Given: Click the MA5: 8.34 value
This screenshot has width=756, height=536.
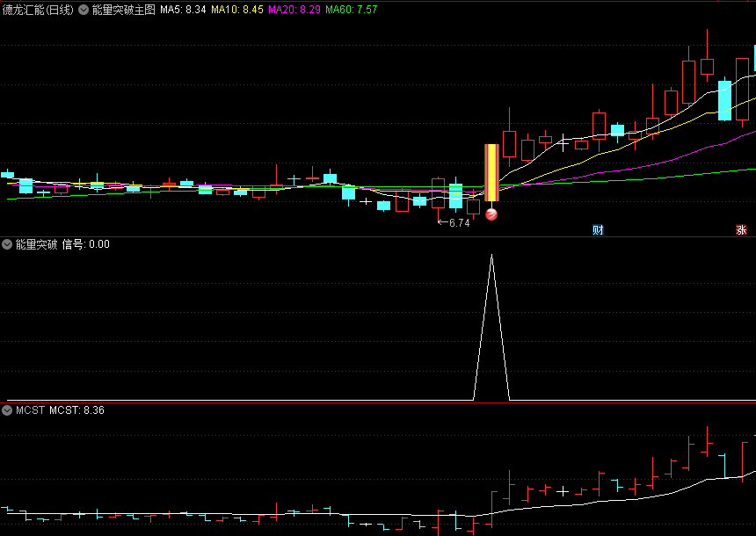Looking at the screenshot, I should (x=183, y=10).
